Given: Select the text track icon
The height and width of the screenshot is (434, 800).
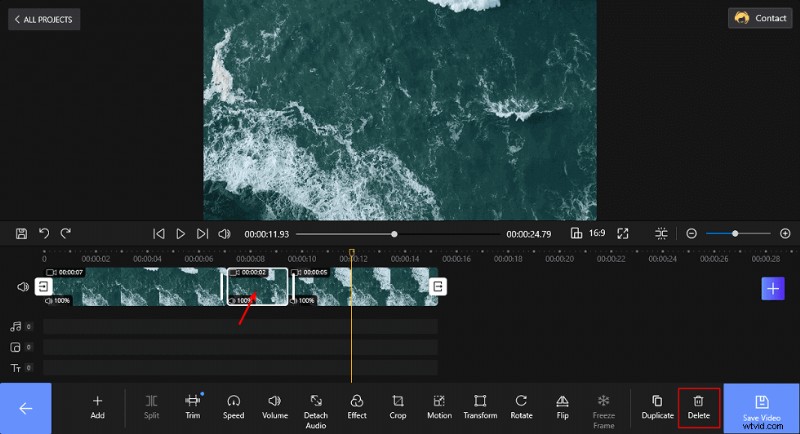Looking at the screenshot, I should (15, 368).
